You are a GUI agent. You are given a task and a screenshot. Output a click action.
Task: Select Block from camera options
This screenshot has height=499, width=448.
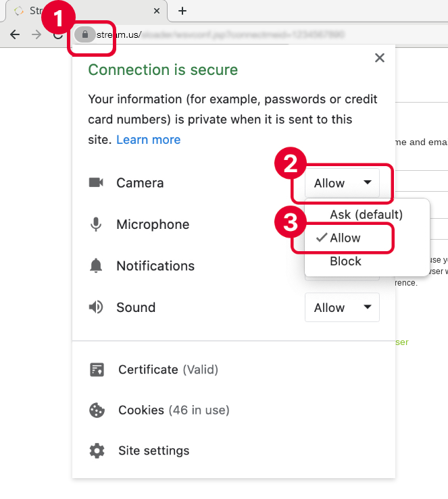click(345, 261)
